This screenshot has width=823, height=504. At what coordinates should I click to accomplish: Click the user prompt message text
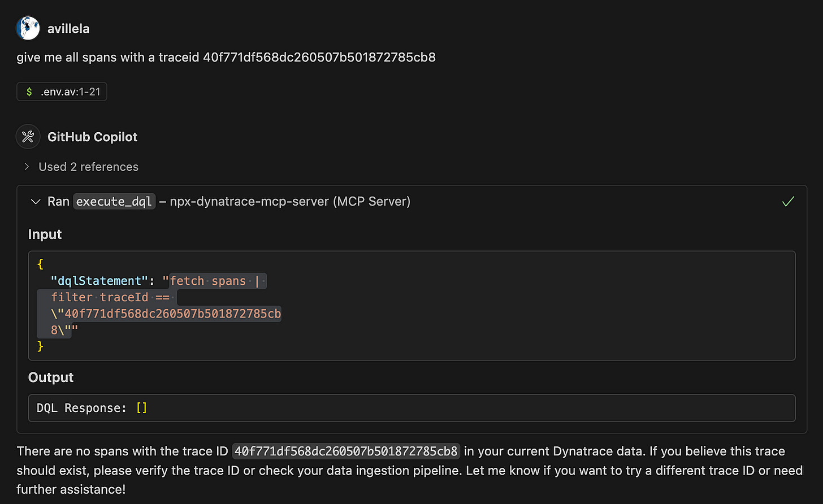(226, 57)
